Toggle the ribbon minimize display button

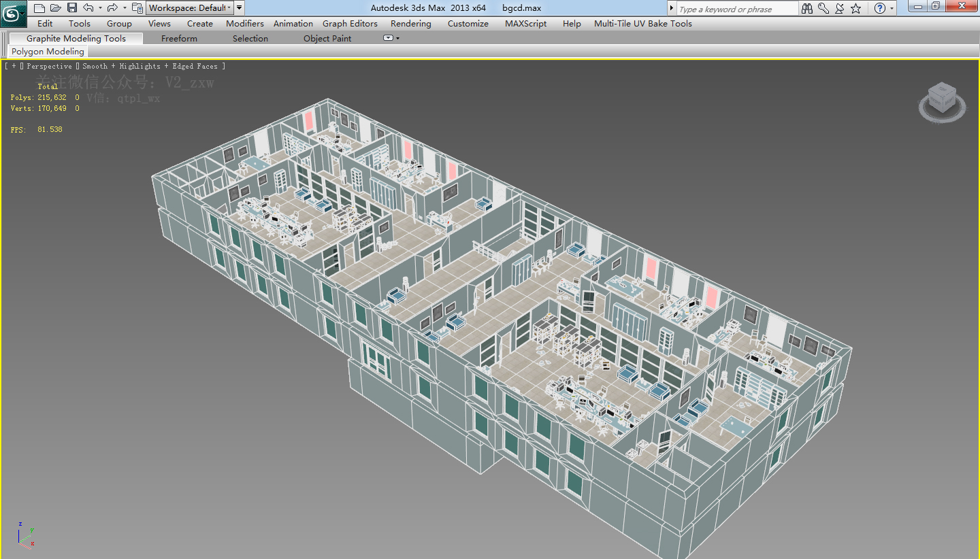[389, 38]
